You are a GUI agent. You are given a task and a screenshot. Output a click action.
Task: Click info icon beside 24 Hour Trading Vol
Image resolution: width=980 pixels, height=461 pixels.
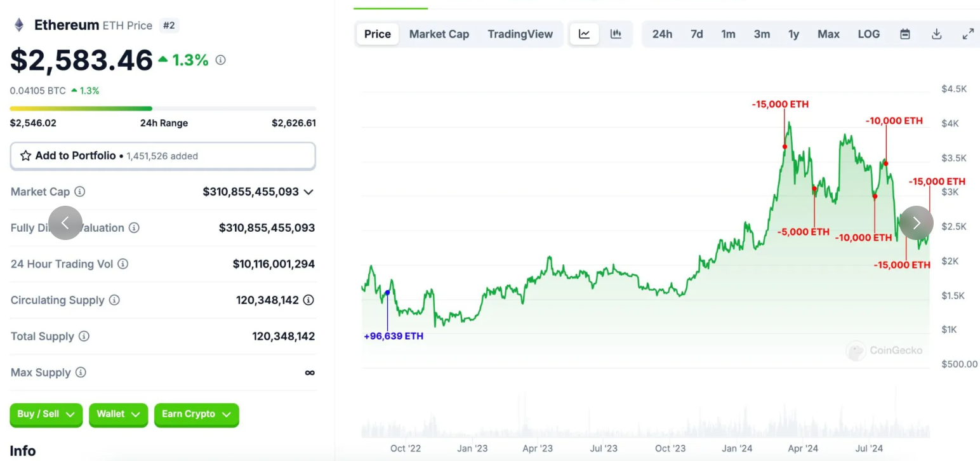tap(123, 264)
